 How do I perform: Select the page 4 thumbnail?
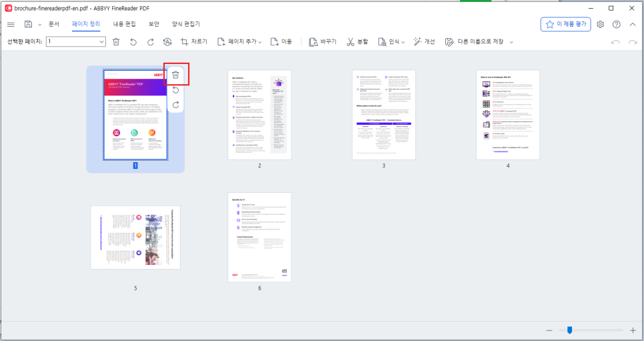click(507, 115)
